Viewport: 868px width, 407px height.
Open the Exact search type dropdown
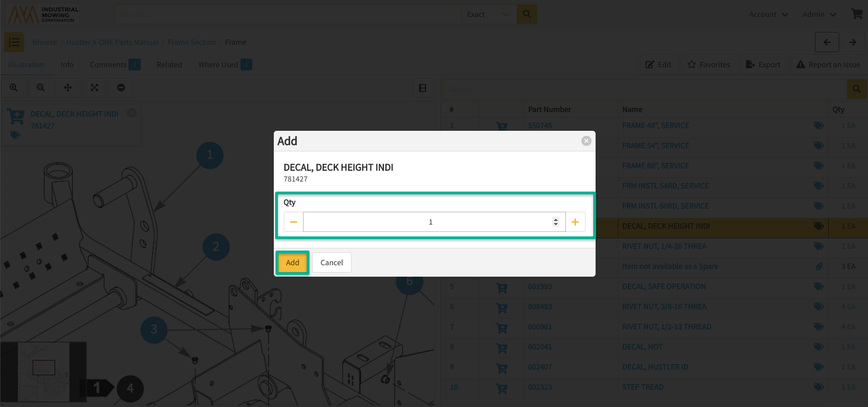[489, 14]
